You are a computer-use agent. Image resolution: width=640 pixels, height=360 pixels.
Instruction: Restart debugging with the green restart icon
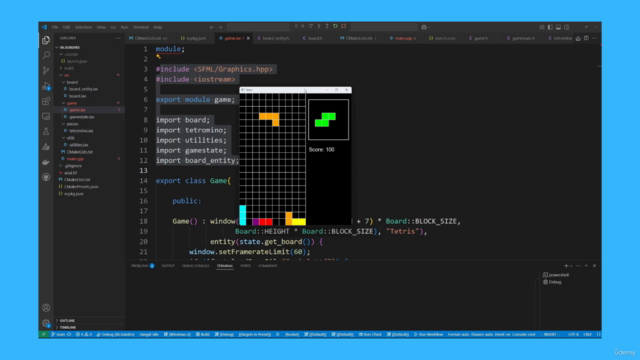click(x=335, y=26)
